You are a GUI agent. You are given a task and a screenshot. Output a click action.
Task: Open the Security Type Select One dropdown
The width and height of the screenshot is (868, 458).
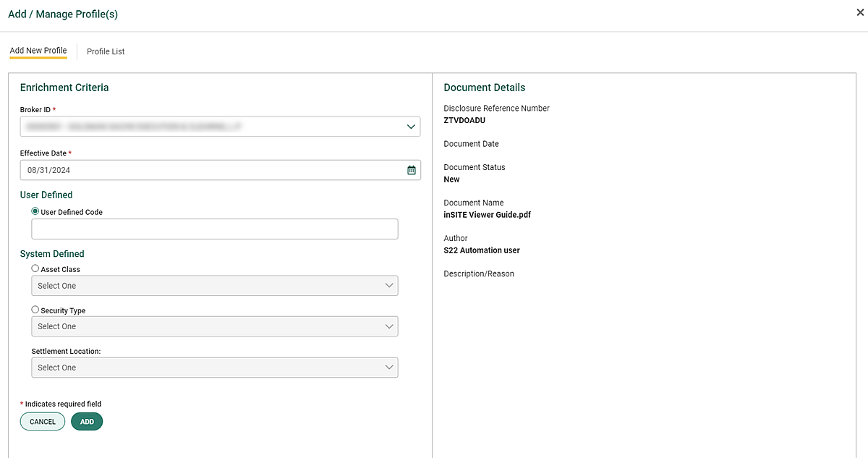tap(215, 326)
